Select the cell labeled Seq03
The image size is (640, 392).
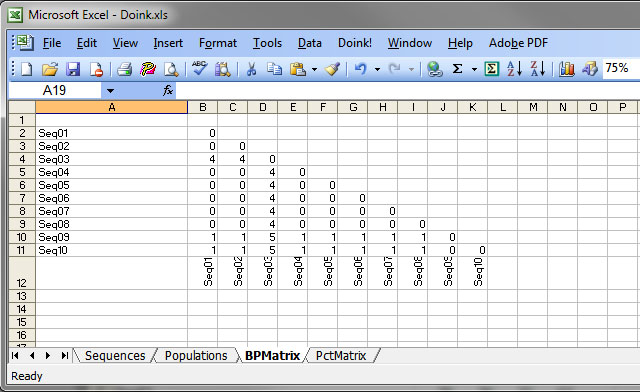pyautogui.click(x=111, y=159)
